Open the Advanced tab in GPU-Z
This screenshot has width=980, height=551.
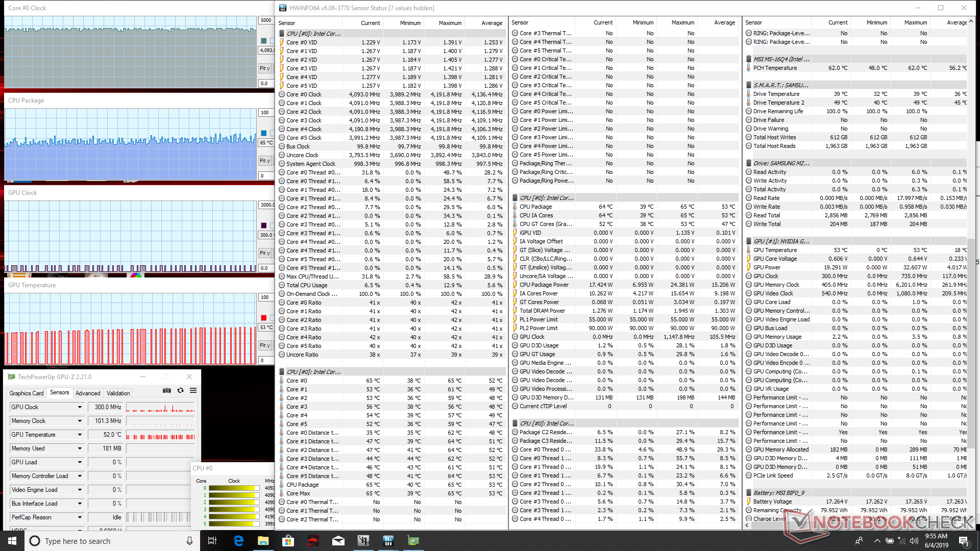[88, 393]
